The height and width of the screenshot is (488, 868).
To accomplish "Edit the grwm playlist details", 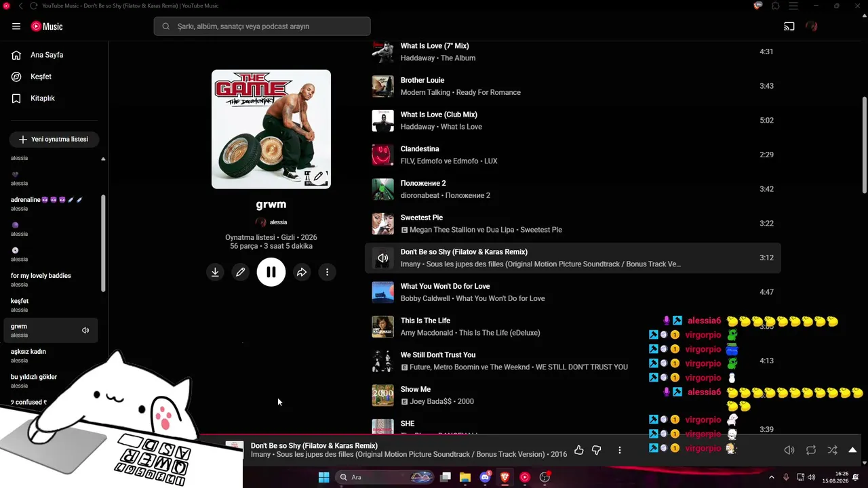I will 240,272.
